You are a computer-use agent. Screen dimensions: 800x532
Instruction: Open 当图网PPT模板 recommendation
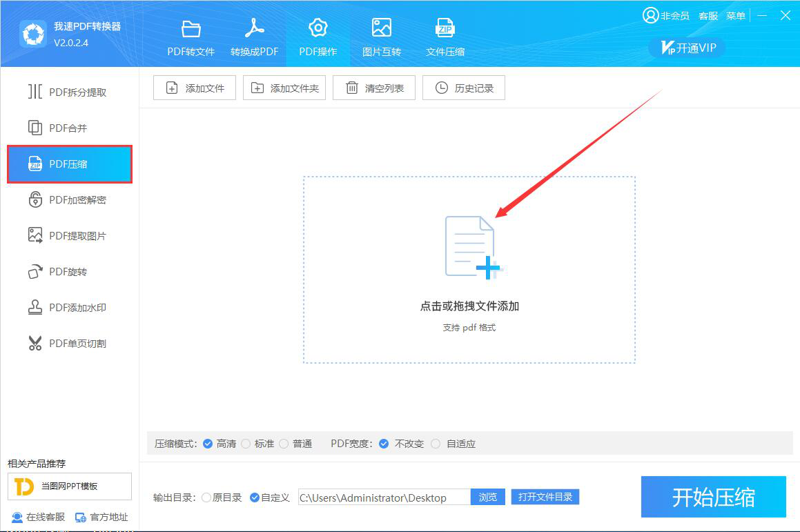pos(70,486)
